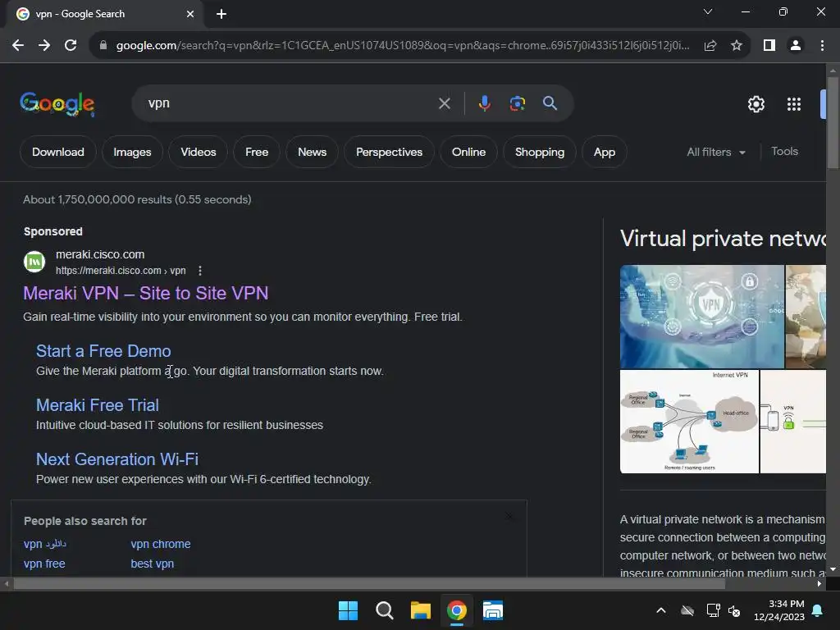Search for best vpn suggestion

click(x=152, y=564)
